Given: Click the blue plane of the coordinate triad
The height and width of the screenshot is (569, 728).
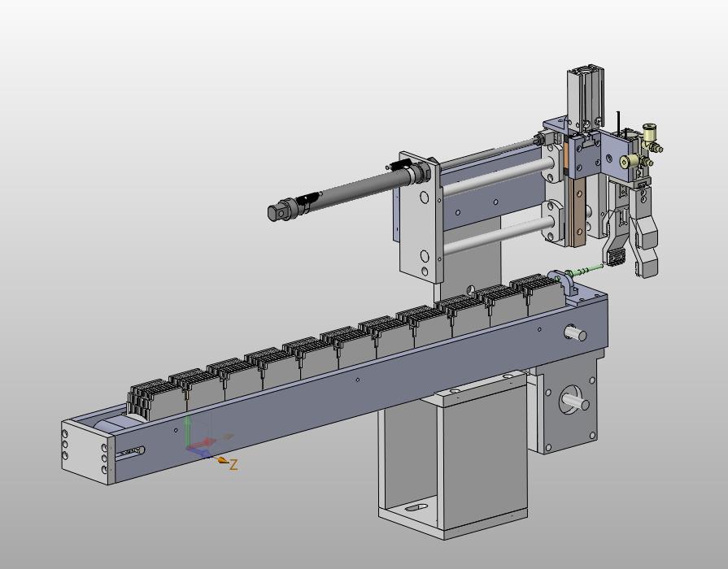Looking at the screenshot, I should pos(198,450).
